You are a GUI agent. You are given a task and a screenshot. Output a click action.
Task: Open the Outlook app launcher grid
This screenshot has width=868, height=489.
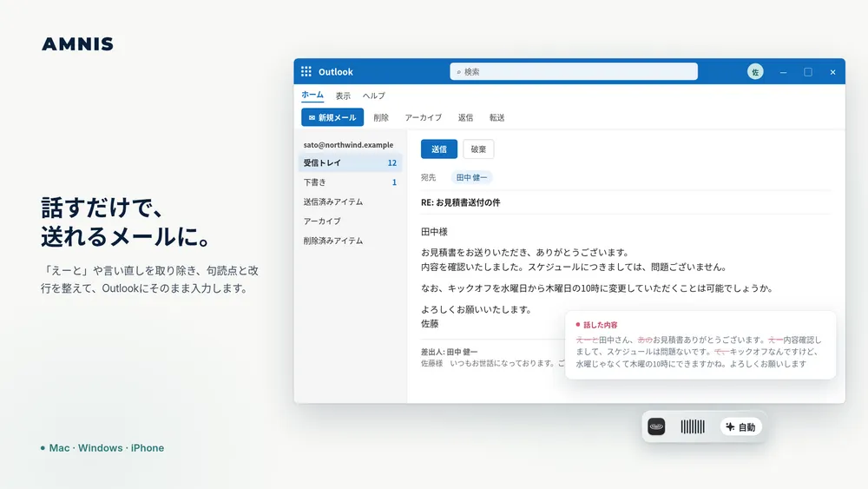pyautogui.click(x=306, y=71)
